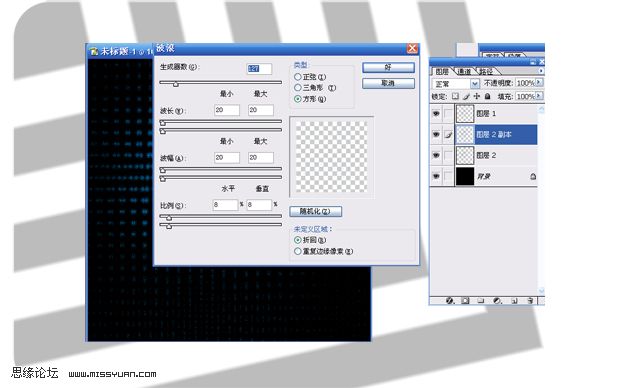Select the 图层 1 layer thumbnail
This screenshot has width=624, height=388.
pos(464,114)
